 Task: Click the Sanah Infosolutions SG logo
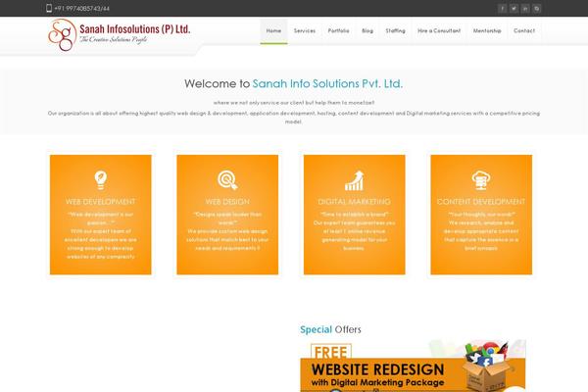[63, 35]
